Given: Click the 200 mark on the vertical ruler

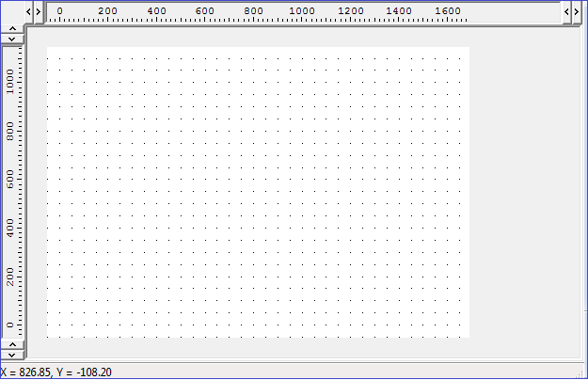Looking at the screenshot, I should (x=10, y=277).
